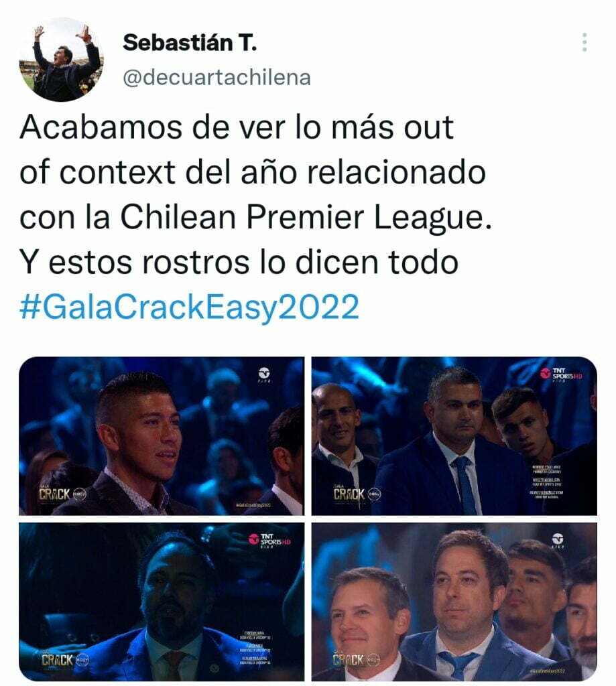Open photo of two suited men in foreground
Screen dimensions: 616x686
[x=454, y=602]
